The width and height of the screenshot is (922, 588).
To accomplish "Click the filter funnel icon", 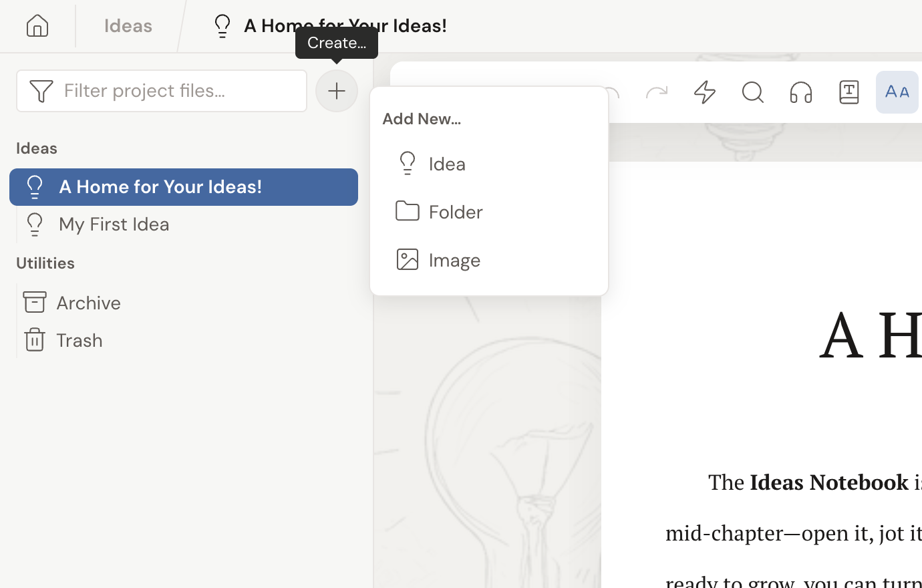I will 41,91.
